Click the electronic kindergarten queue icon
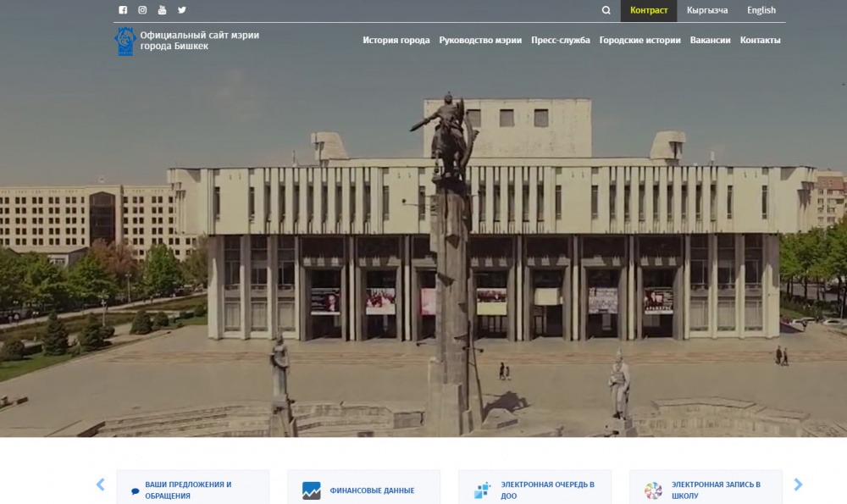The image size is (847, 504). (482, 490)
